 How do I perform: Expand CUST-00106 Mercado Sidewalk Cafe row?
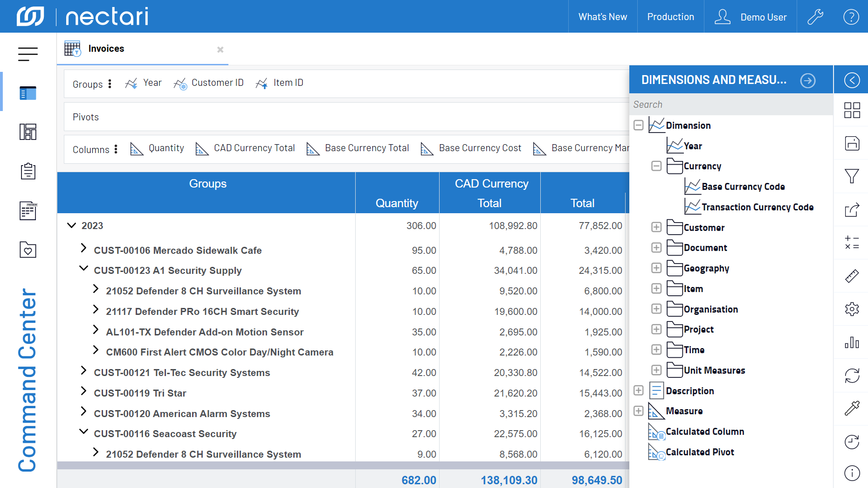[x=83, y=248]
